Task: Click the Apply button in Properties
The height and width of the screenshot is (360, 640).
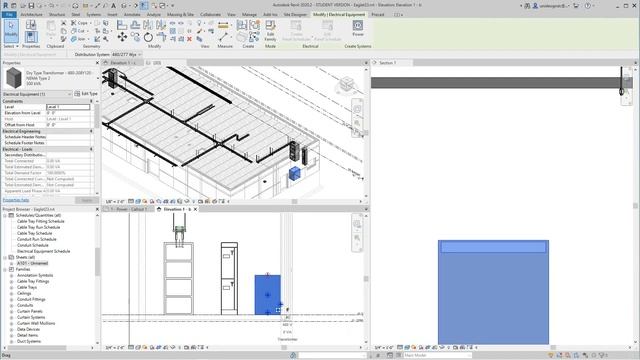Action: (87, 200)
